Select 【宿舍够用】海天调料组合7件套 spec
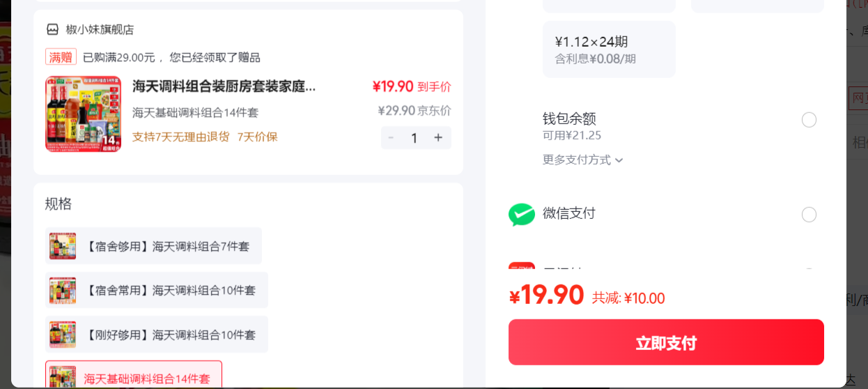The image size is (868, 389). (x=153, y=246)
